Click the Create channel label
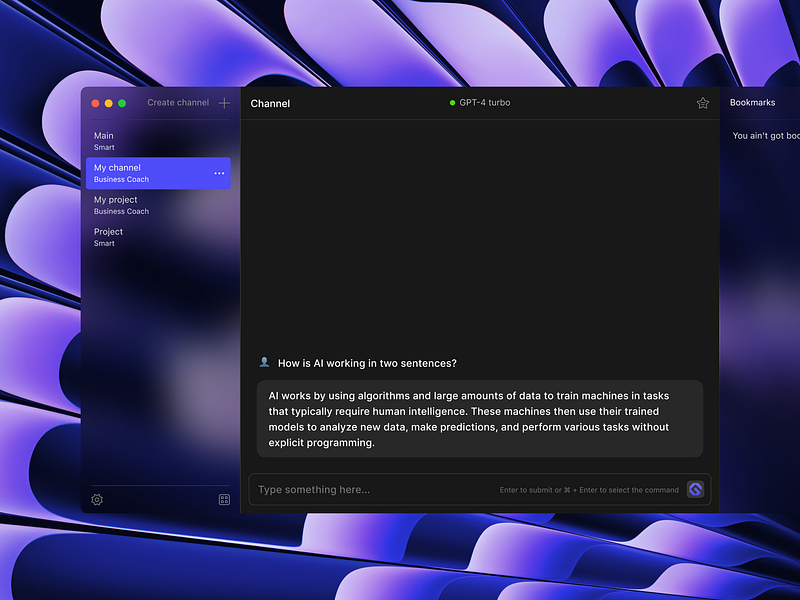The height and width of the screenshot is (600, 800). point(178,103)
